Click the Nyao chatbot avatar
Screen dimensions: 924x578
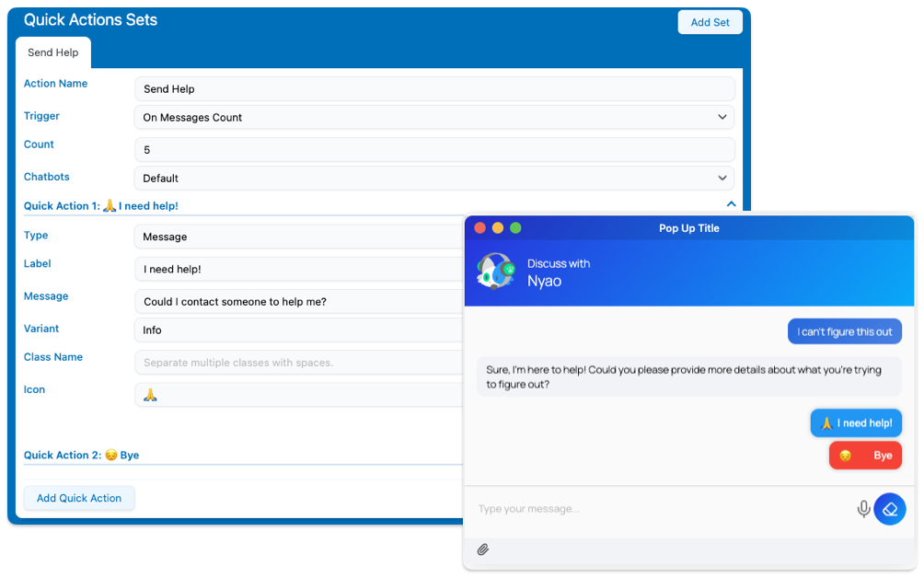(x=495, y=272)
